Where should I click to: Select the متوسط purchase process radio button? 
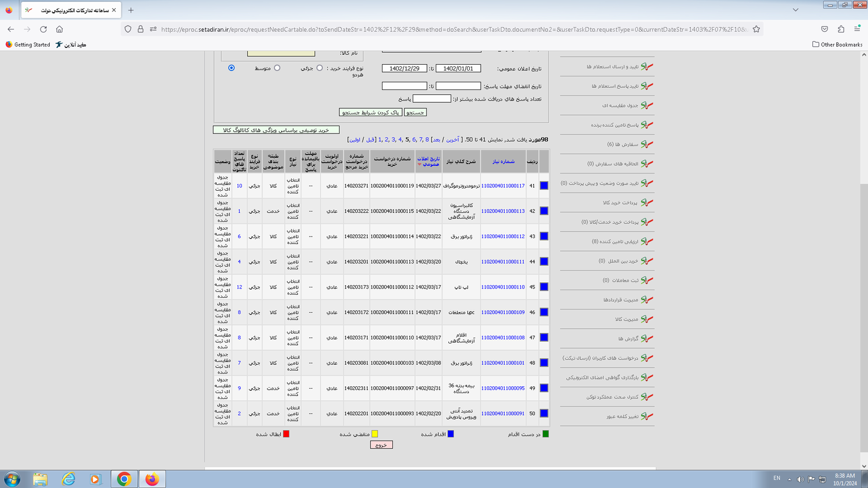[277, 68]
